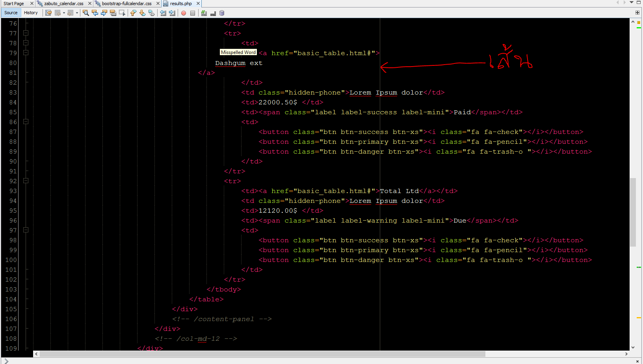Click the /content-panel comment on line 106
643x364 pixels.
point(222,319)
